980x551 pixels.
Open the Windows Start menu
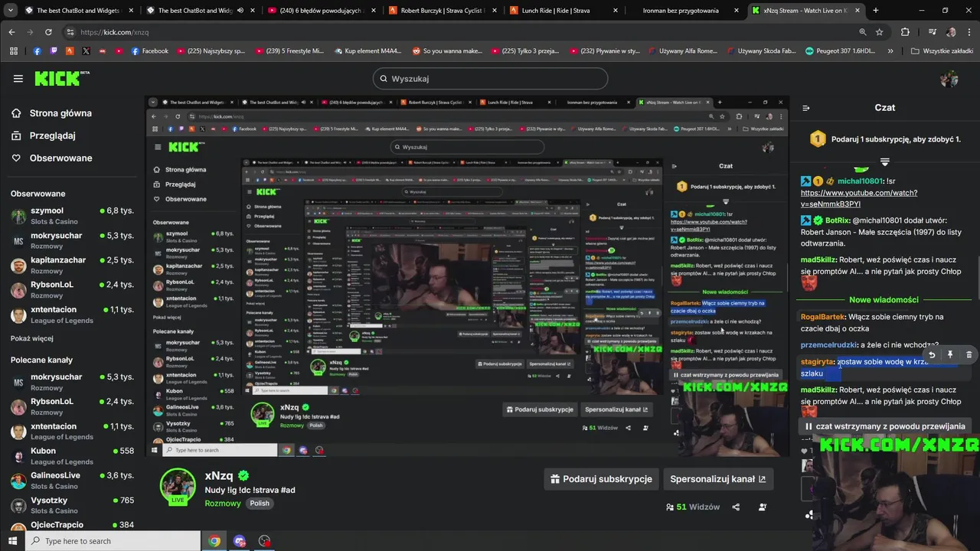(x=13, y=541)
